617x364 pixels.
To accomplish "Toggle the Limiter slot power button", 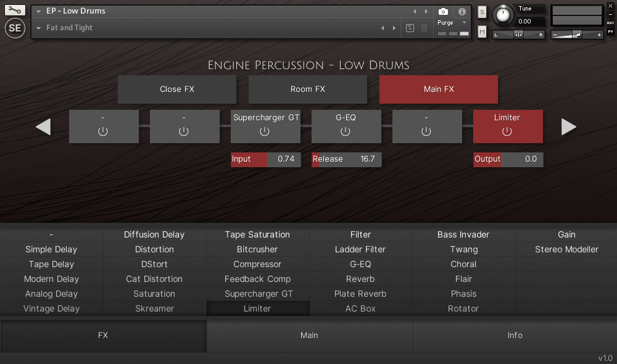I will point(507,131).
